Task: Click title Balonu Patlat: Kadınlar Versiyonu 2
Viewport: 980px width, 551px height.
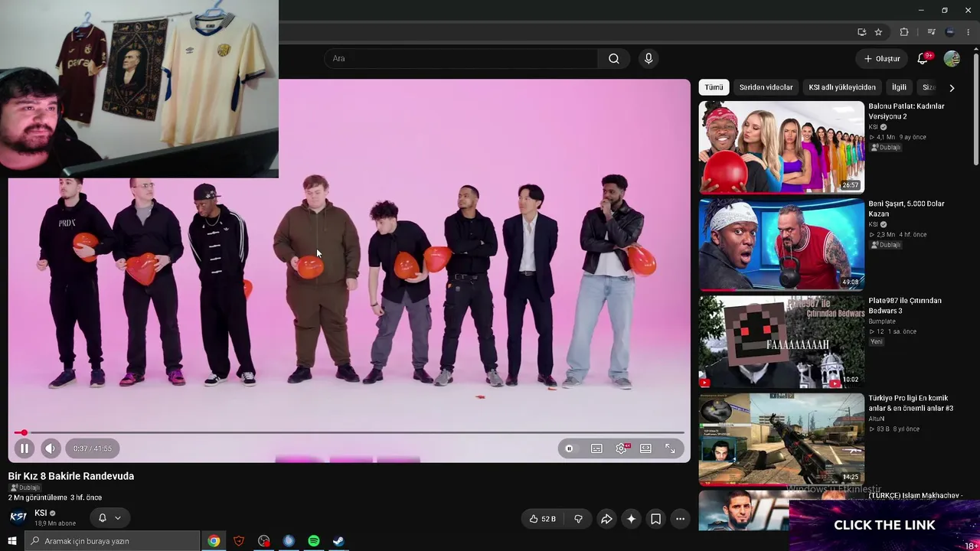Action: click(x=906, y=111)
